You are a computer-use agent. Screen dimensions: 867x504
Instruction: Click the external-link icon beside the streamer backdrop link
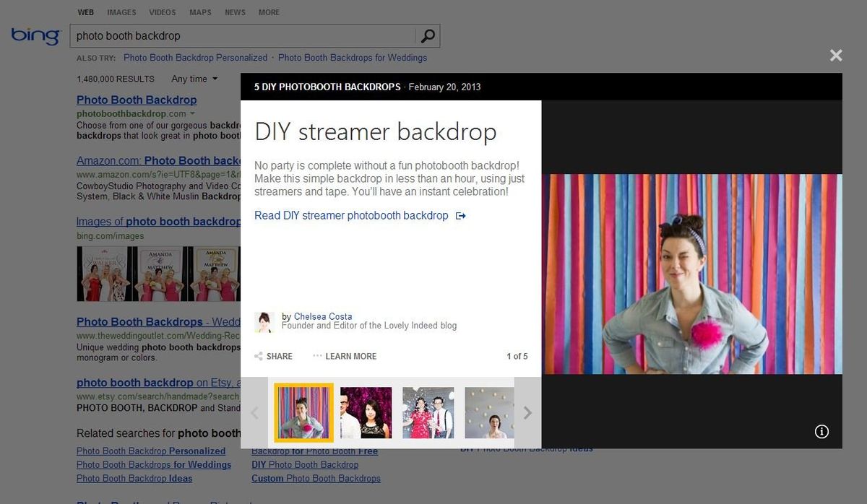[x=460, y=215]
